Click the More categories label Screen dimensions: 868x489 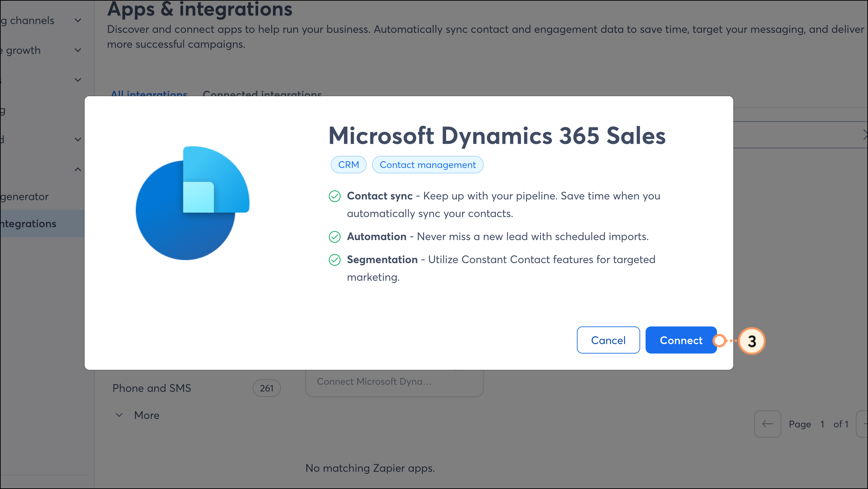tap(147, 415)
